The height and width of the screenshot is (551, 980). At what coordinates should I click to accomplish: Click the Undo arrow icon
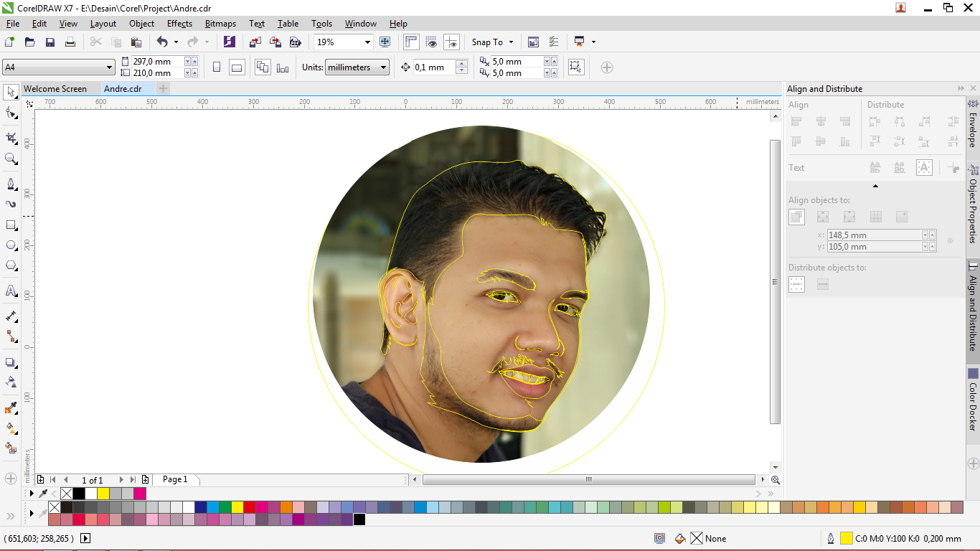click(x=162, y=42)
